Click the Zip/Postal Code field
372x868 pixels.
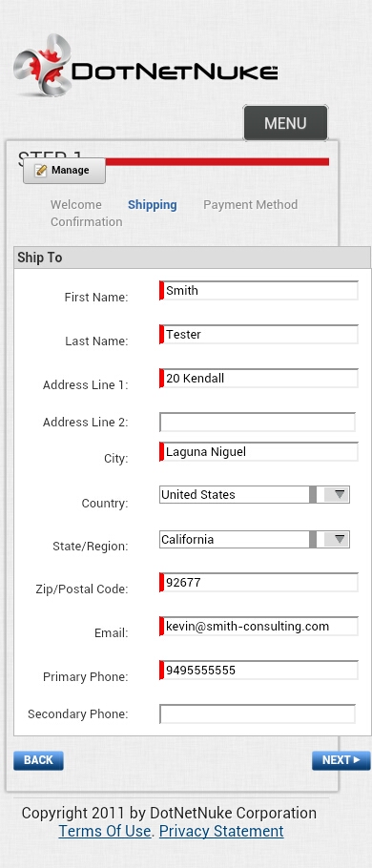(259, 583)
